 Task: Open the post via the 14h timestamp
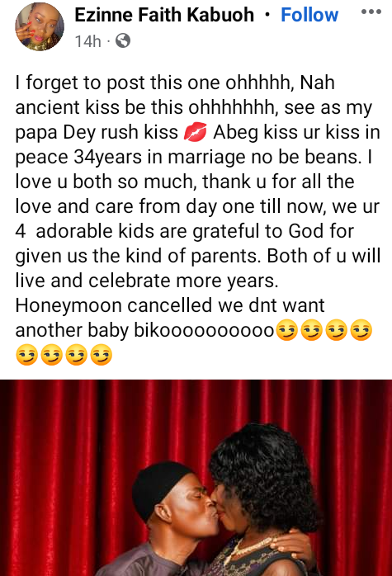[87, 41]
